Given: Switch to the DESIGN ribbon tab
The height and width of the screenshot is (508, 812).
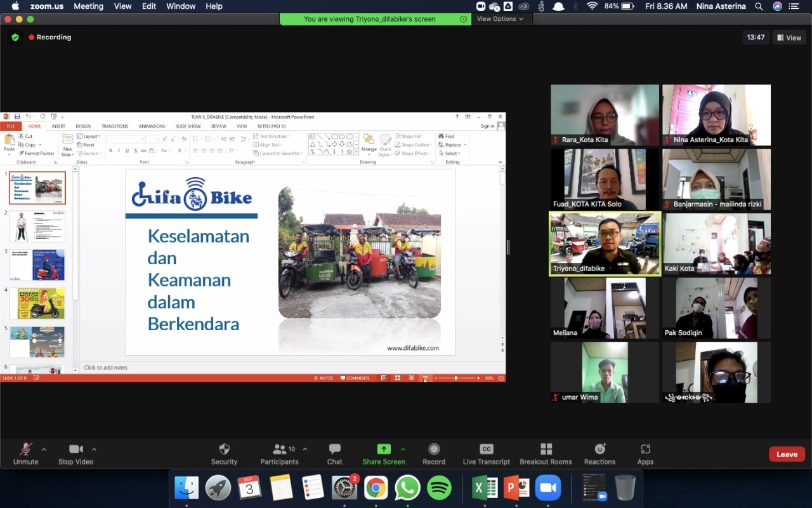Looking at the screenshot, I should pyautogui.click(x=83, y=126).
